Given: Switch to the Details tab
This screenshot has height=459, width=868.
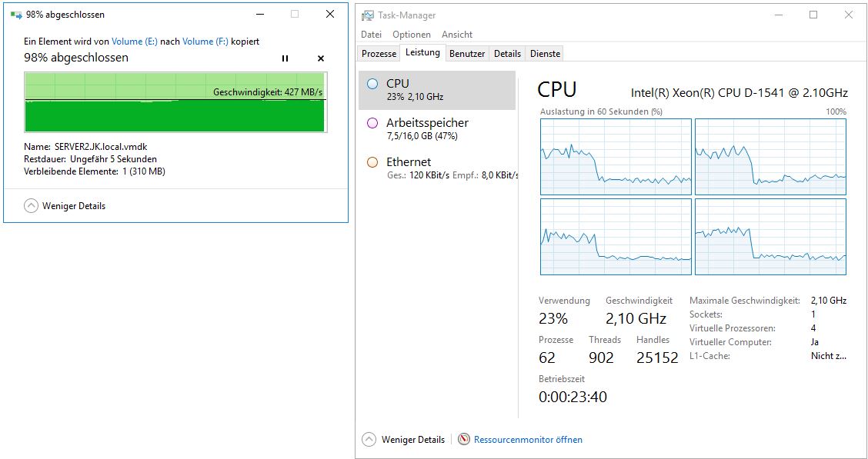Looking at the screenshot, I should (x=507, y=54).
